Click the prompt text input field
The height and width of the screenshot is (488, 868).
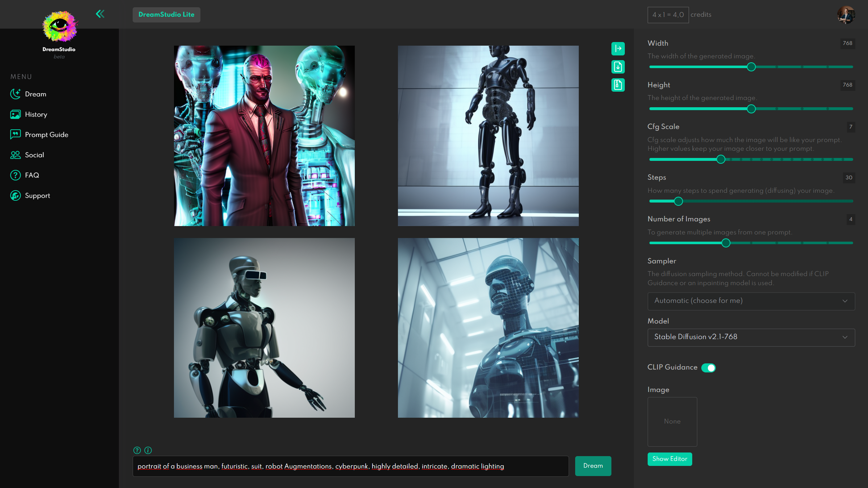coord(350,466)
